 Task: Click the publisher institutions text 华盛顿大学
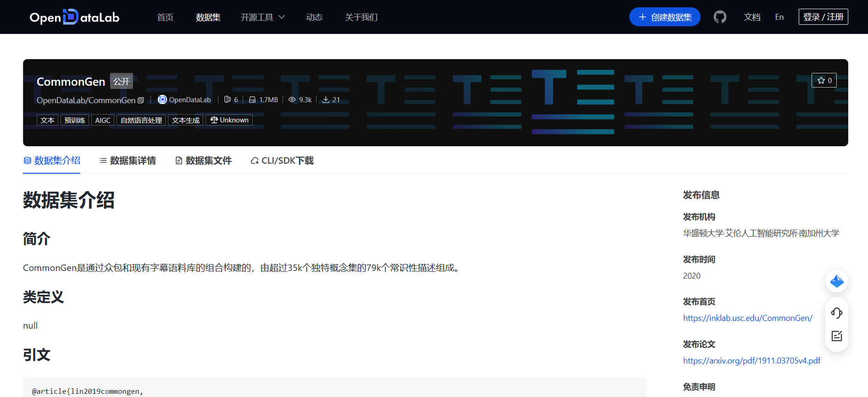[x=761, y=233]
